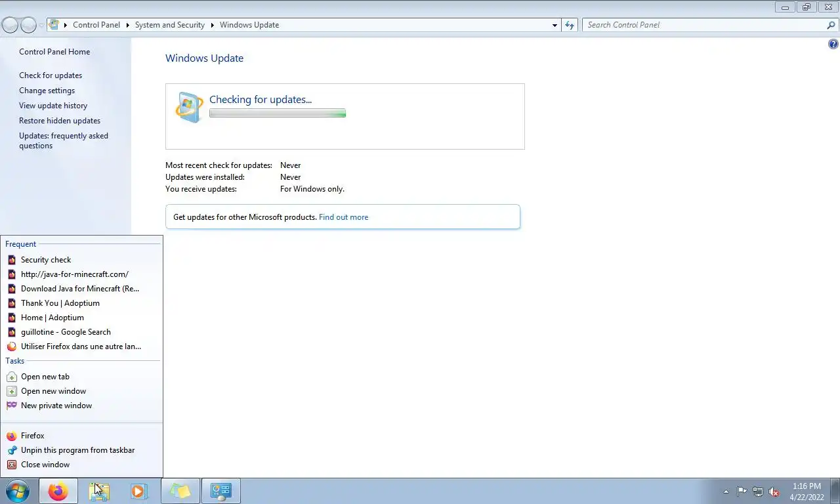Click the Utiliser Firefox entry icon
The width and height of the screenshot is (840, 504).
pos(12,346)
